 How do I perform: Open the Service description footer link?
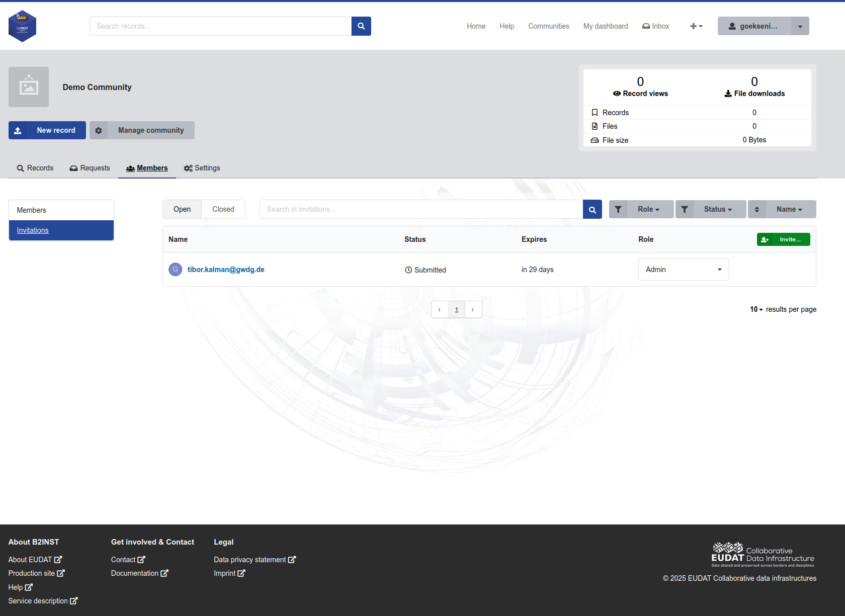click(43, 601)
